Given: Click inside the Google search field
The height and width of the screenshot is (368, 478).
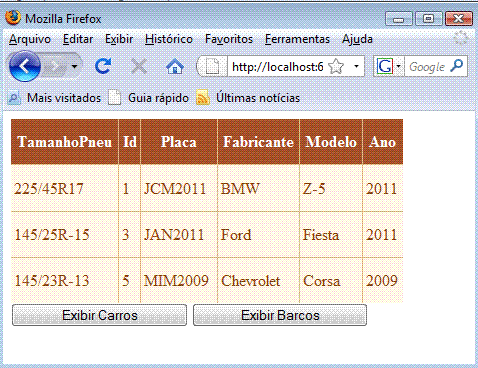Looking at the screenshot, I should pyautogui.click(x=427, y=67).
